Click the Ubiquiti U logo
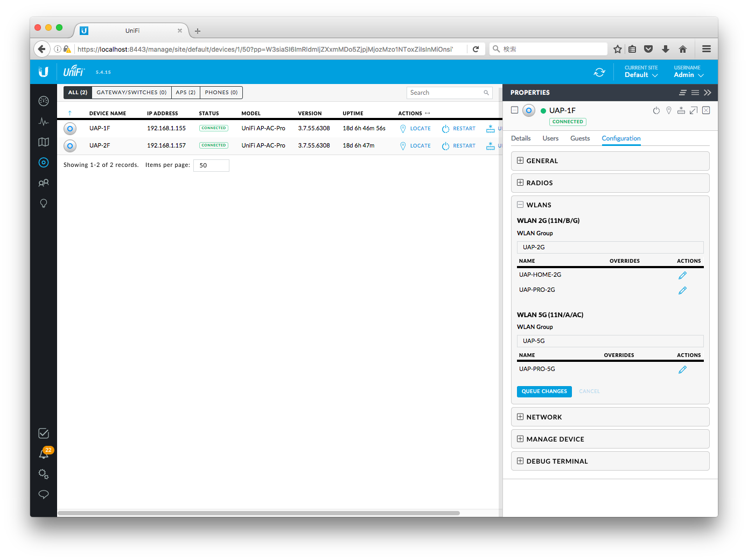 44,72
